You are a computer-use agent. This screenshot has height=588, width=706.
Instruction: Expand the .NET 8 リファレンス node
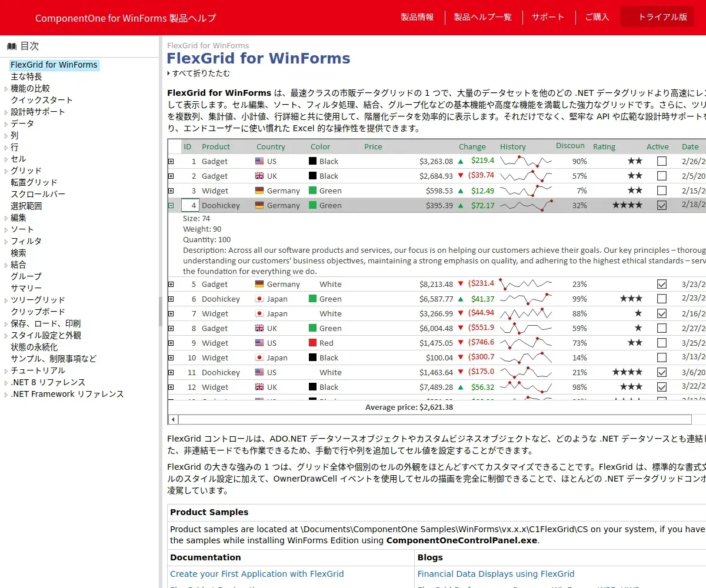tap(6, 383)
